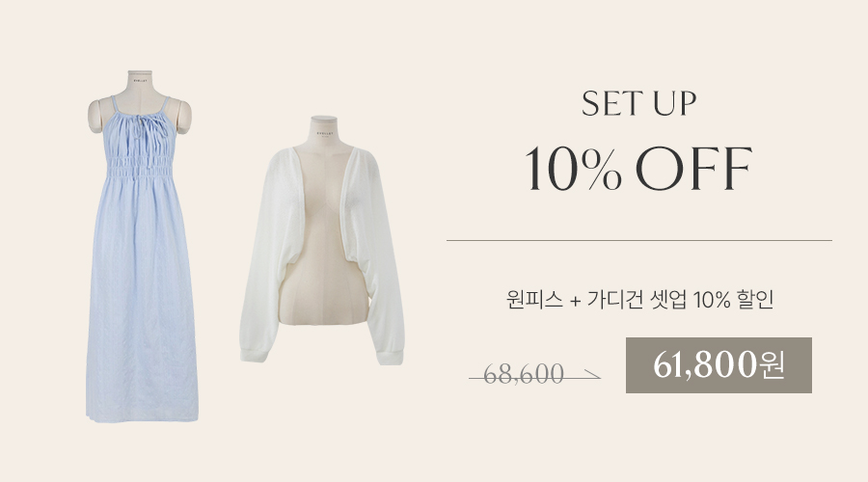Click the right sleeve cuff of cardigan

point(391,357)
